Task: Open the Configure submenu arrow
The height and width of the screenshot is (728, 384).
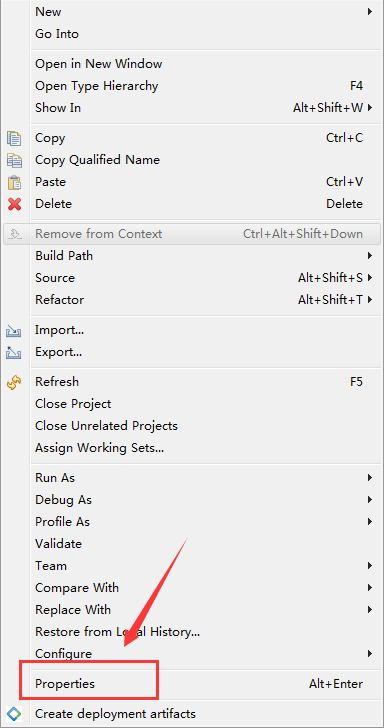Action: [x=370, y=654]
